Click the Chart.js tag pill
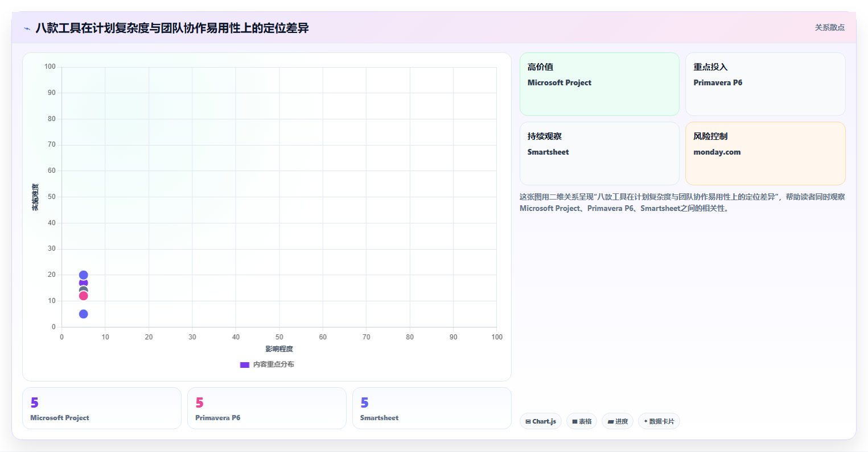The width and height of the screenshot is (868, 452). (541, 421)
